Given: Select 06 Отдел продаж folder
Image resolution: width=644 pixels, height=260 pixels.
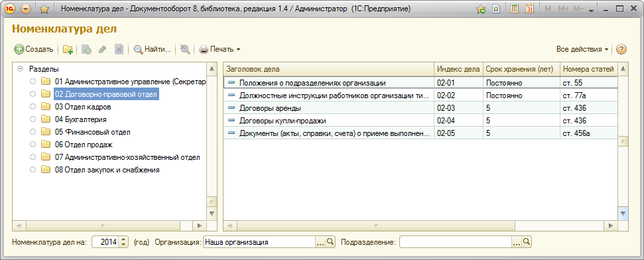Looking at the screenshot, I should point(84,145).
